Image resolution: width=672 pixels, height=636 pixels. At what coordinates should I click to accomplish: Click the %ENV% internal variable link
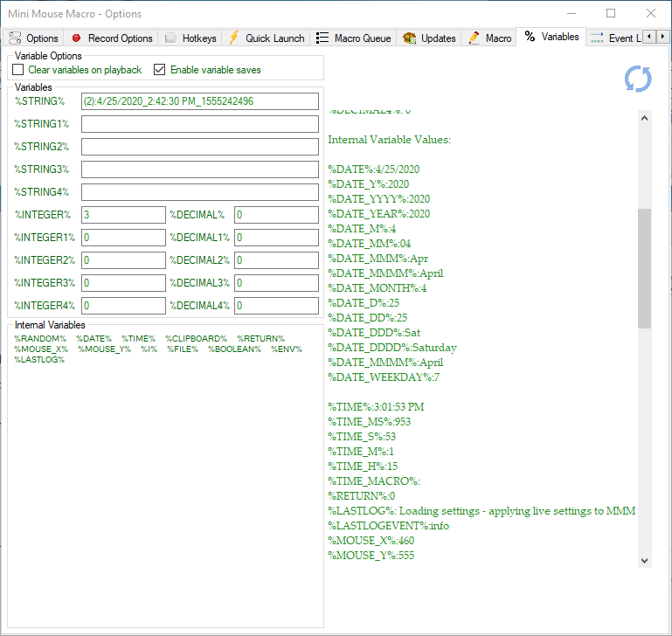(287, 349)
